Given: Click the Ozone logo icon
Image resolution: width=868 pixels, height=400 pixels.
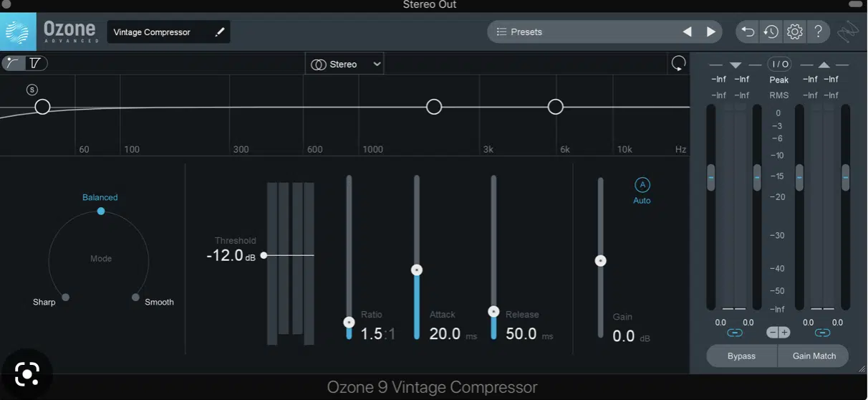Looking at the screenshot, I should 18,32.
